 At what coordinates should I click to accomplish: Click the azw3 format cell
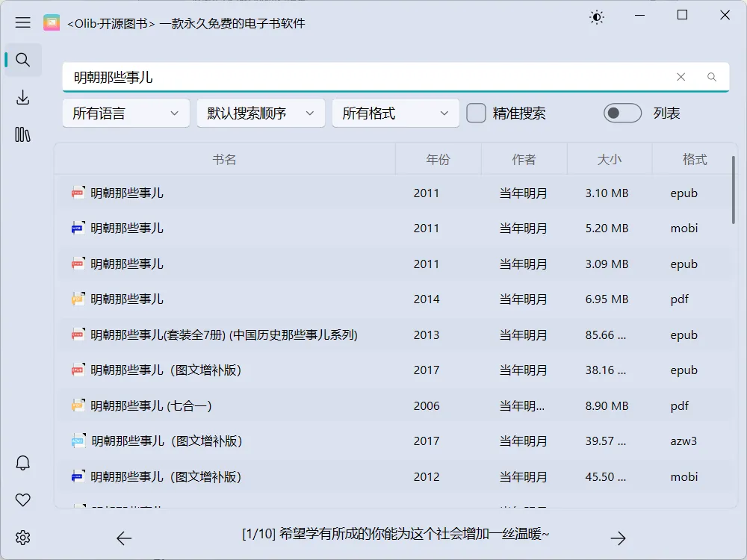click(684, 441)
